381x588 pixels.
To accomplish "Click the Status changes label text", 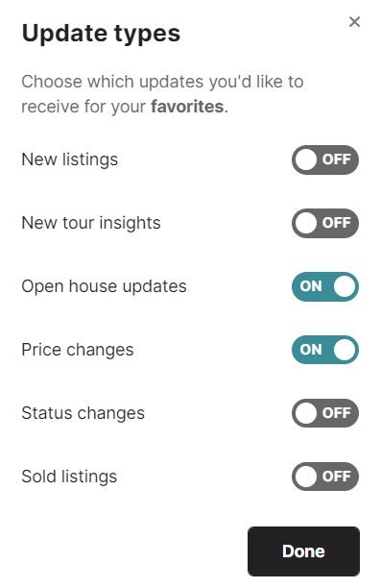I will click(83, 414).
